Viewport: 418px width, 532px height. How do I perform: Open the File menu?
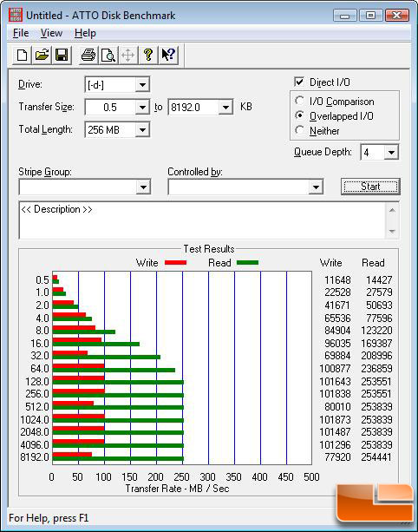[21, 33]
